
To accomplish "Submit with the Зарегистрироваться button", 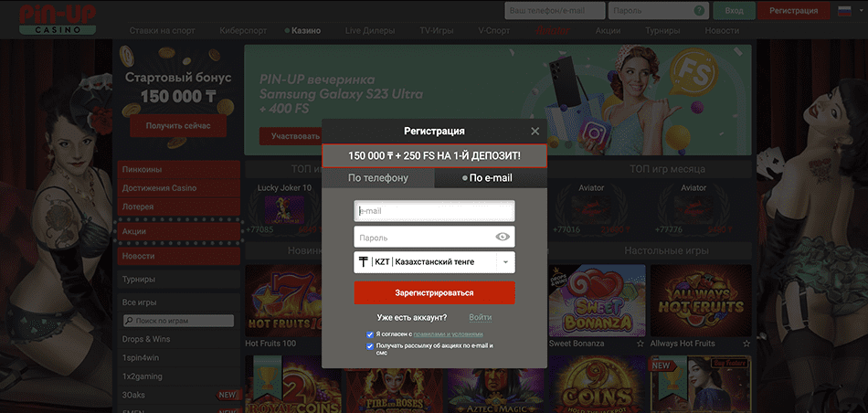I will pyautogui.click(x=435, y=293).
